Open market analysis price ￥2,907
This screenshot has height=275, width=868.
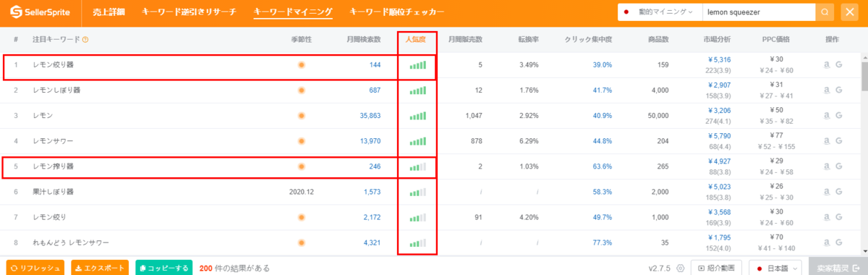tap(719, 85)
